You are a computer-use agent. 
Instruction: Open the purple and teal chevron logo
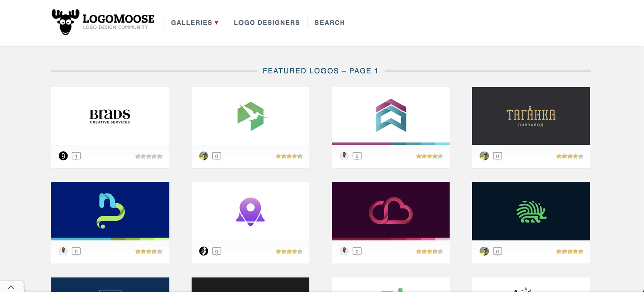(x=391, y=115)
